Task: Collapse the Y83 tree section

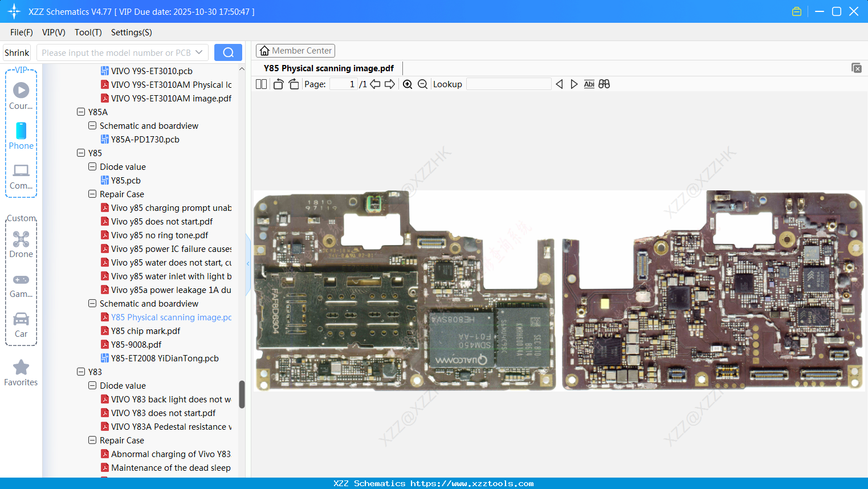Action: (81, 372)
